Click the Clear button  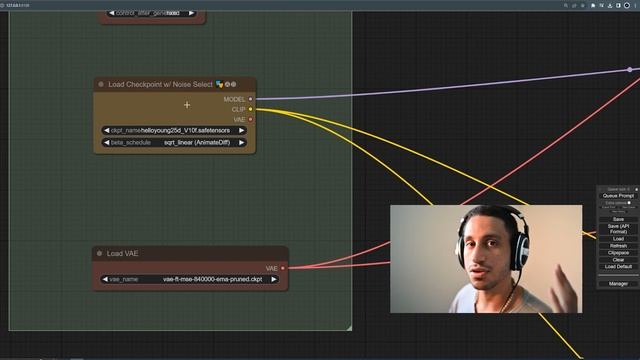click(618, 260)
